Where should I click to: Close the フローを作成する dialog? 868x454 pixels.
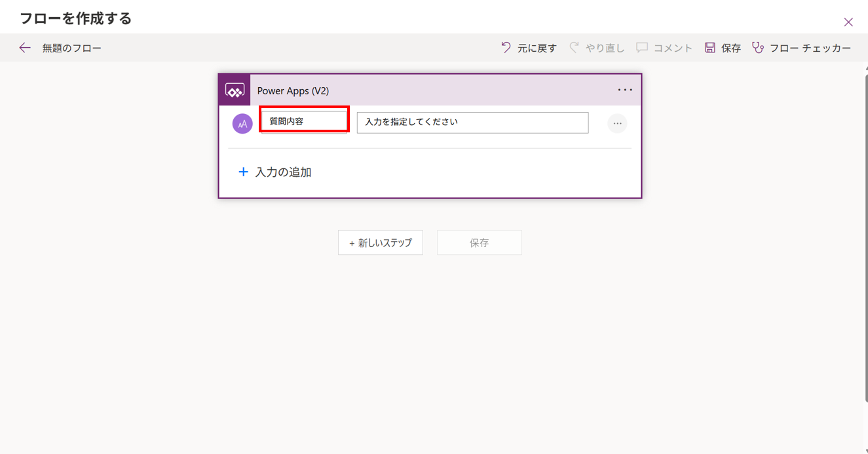(x=848, y=22)
